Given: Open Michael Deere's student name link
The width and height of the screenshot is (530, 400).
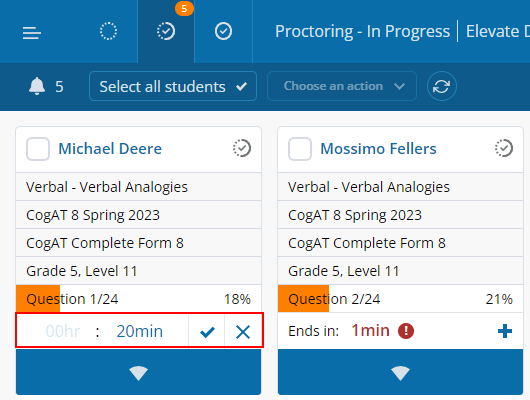Looking at the screenshot, I should coord(110,149).
